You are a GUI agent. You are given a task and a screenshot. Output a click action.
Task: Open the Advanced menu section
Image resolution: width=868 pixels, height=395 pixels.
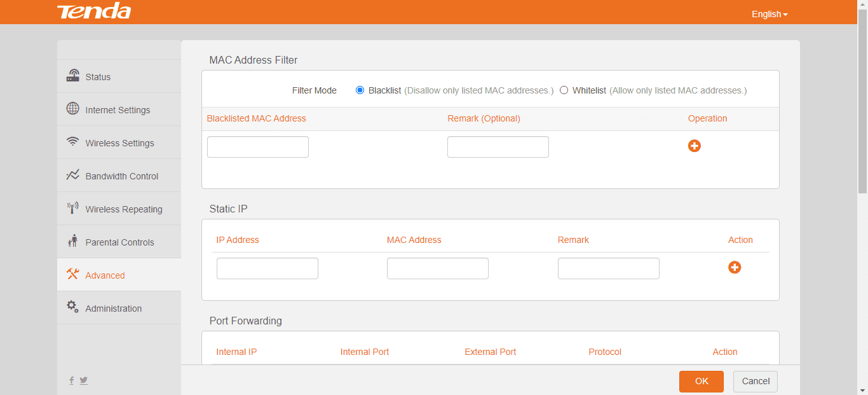(105, 275)
